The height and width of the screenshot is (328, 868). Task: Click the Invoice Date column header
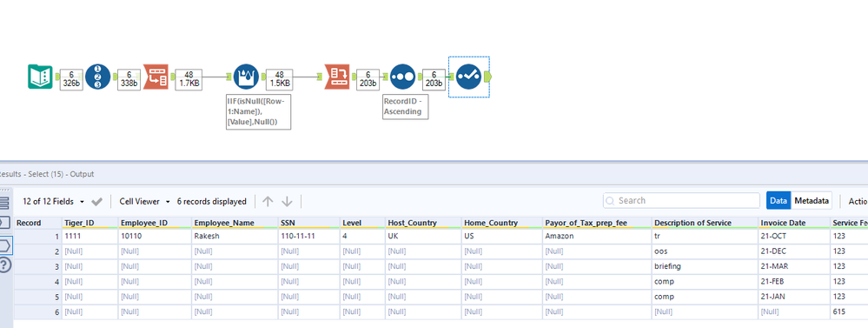click(794, 223)
